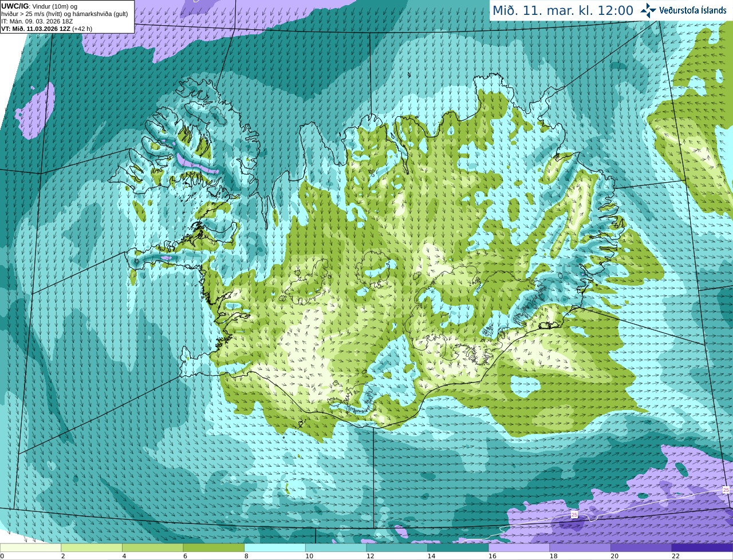Screen dimensions: 733x560
Task: Pick the teal legend swatch between 12 and 14
Action: tap(397, 547)
